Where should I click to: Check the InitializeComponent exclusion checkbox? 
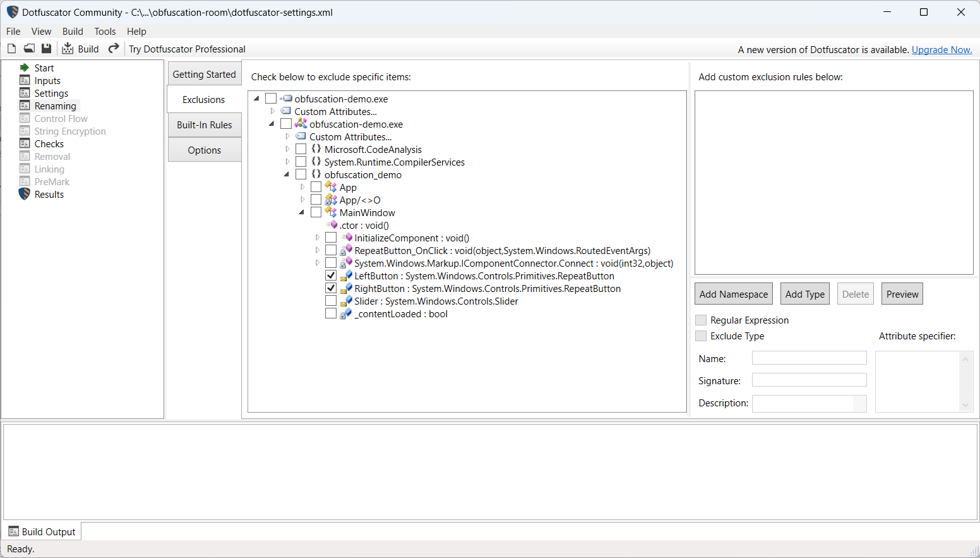click(x=331, y=238)
